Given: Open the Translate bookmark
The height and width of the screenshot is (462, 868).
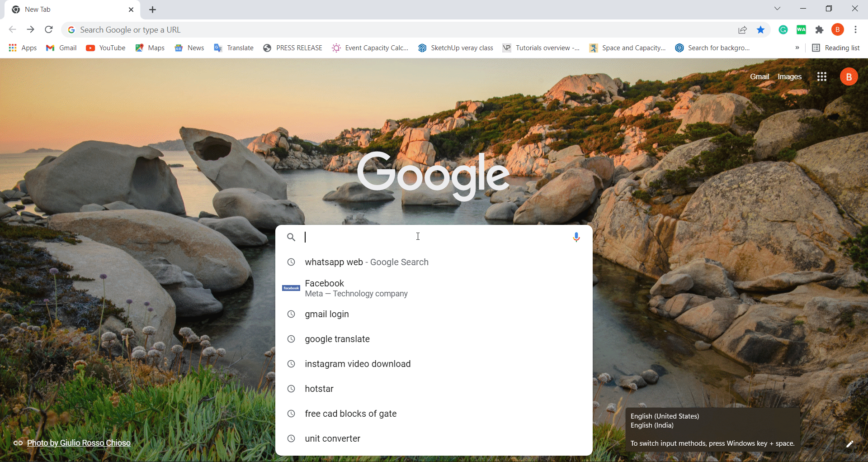Looking at the screenshot, I should pyautogui.click(x=234, y=48).
